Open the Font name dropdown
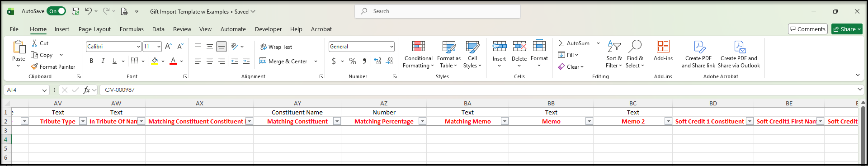The height and width of the screenshot is (166, 868). point(138,47)
